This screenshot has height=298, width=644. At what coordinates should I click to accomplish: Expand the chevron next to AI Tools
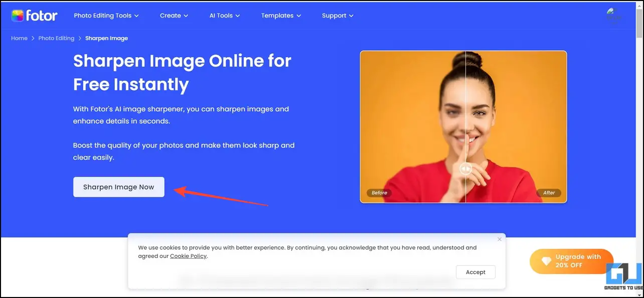coord(238,16)
